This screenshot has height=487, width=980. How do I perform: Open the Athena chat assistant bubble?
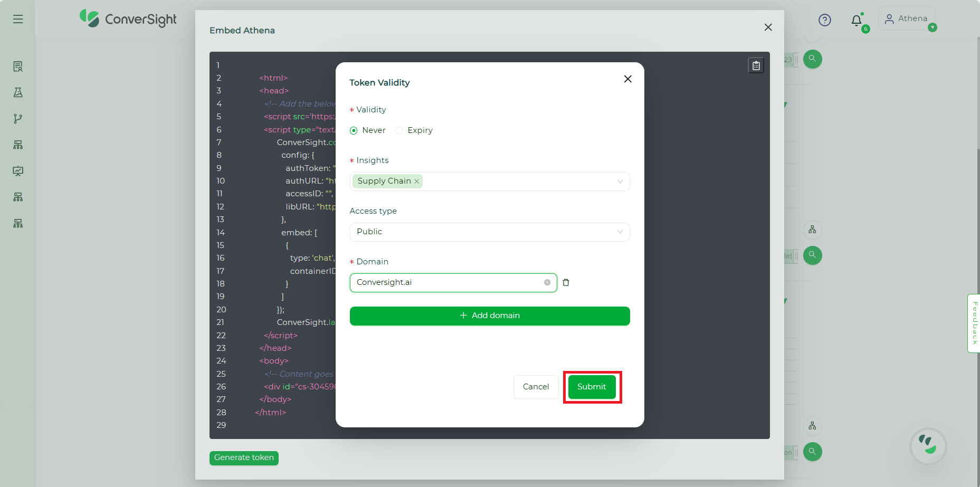[928, 446]
